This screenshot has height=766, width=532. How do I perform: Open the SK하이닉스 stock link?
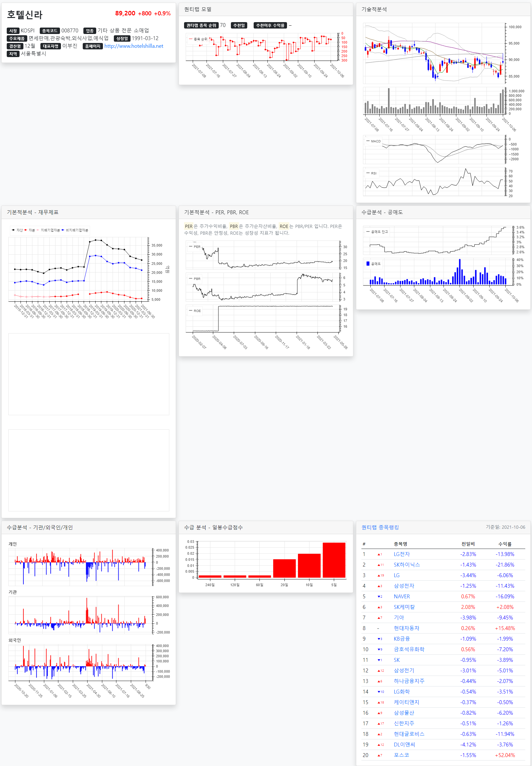407,565
